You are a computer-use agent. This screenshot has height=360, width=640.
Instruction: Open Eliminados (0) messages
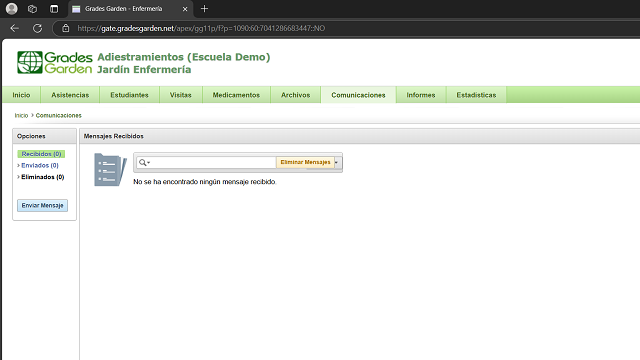(x=42, y=177)
